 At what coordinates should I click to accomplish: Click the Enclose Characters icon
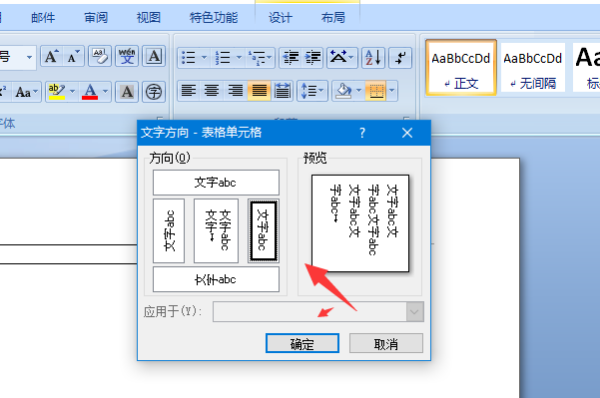click(154, 92)
